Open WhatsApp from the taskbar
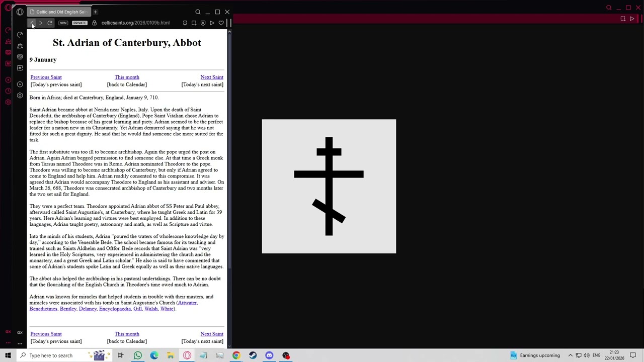Screen dimensions: 644x362 (x=137, y=355)
